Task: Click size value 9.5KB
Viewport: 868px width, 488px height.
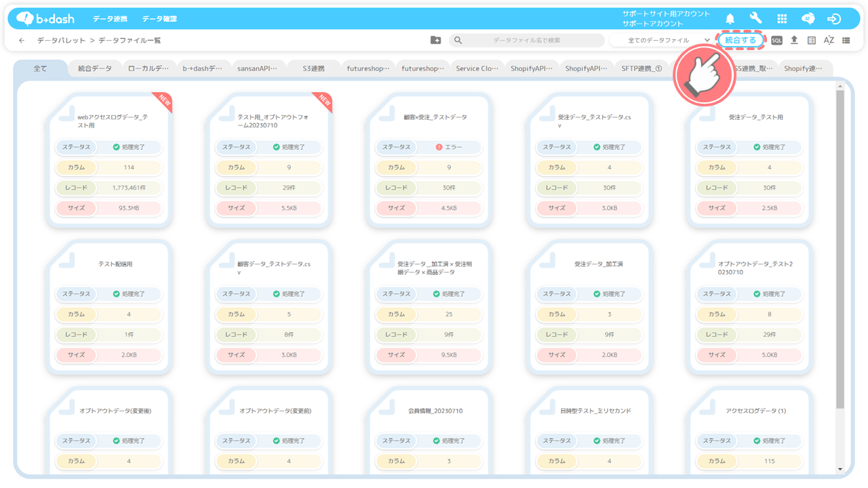Action: [449, 355]
